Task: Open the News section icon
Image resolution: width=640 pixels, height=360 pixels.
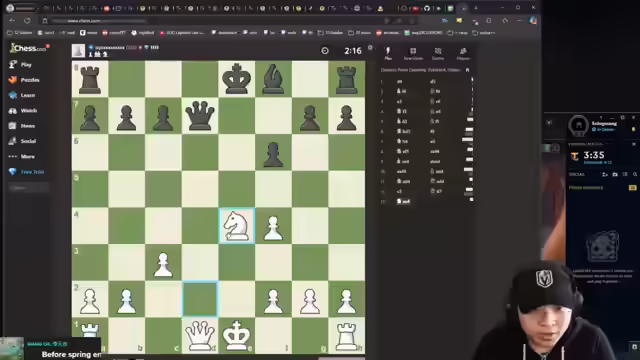Action: pyautogui.click(x=13, y=126)
